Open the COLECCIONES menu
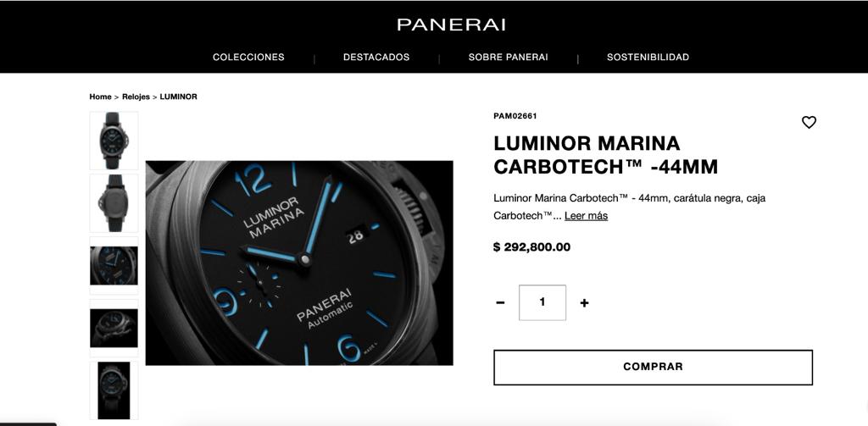This screenshot has height=426, width=868. pyautogui.click(x=248, y=57)
